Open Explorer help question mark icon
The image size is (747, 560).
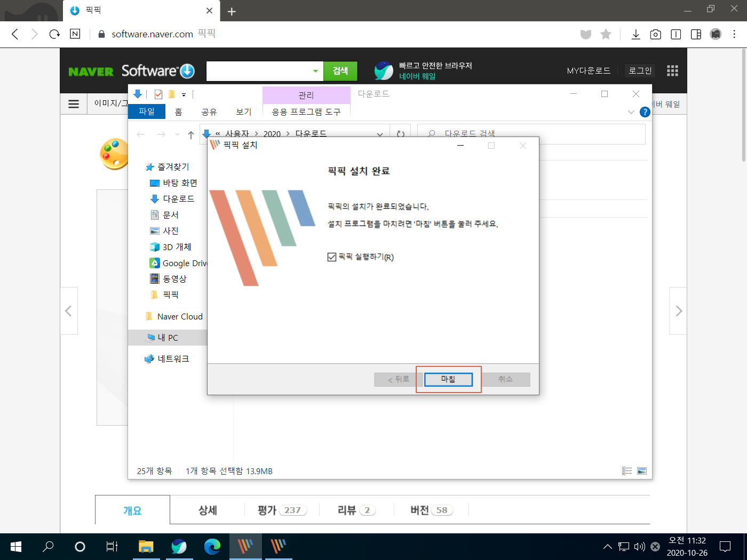click(x=645, y=112)
